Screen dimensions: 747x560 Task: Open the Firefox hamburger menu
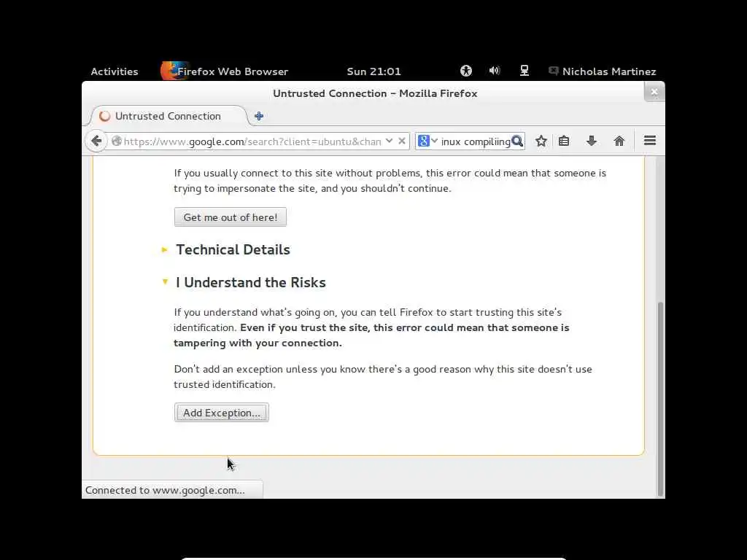(x=650, y=141)
